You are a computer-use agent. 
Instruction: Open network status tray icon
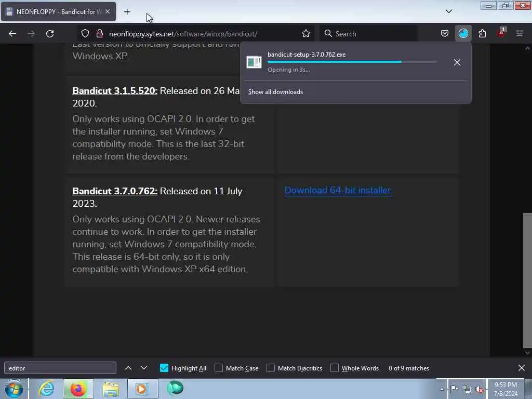click(467, 390)
